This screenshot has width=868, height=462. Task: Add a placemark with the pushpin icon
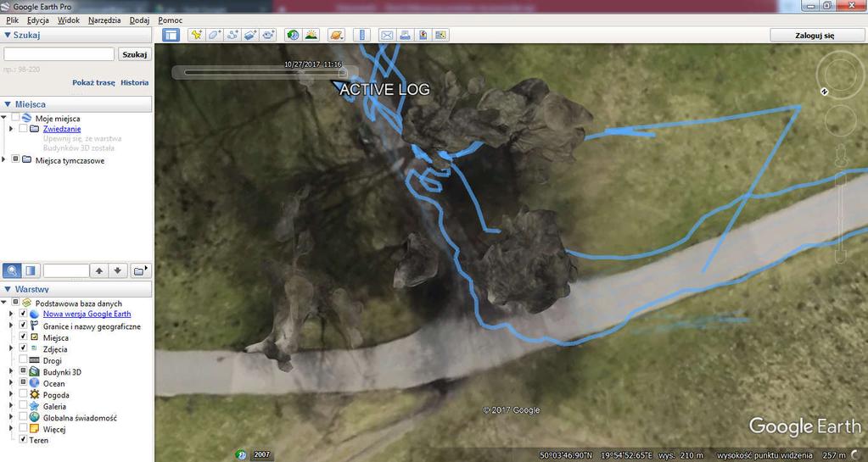[x=196, y=35]
